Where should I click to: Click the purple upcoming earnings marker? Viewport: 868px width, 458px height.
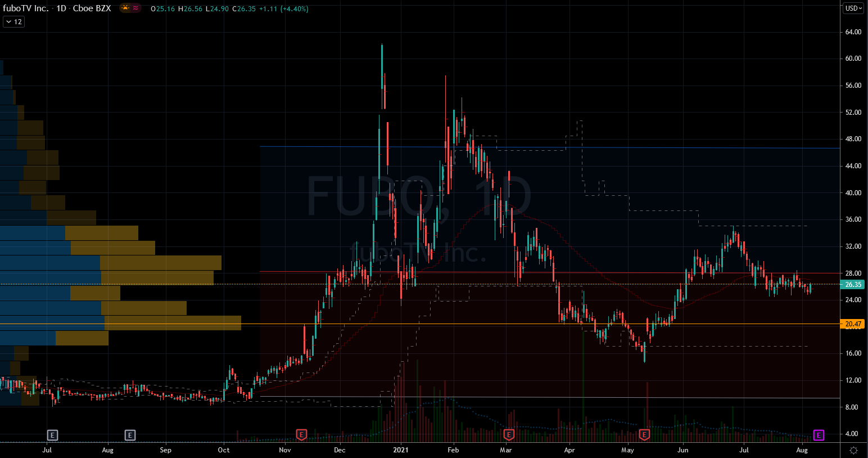coord(819,435)
